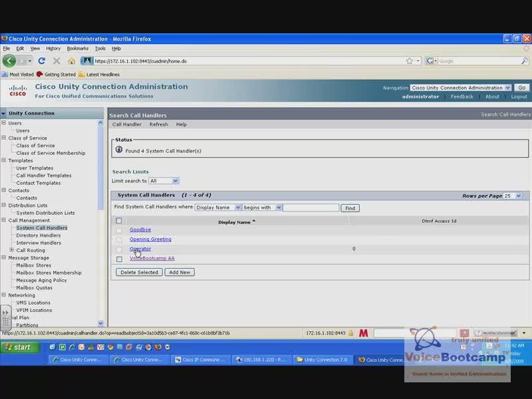Viewport: 532px width, 399px height.
Task: Open the Display Name filter field dropdown
Action: pyautogui.click(x=218, y=207)
